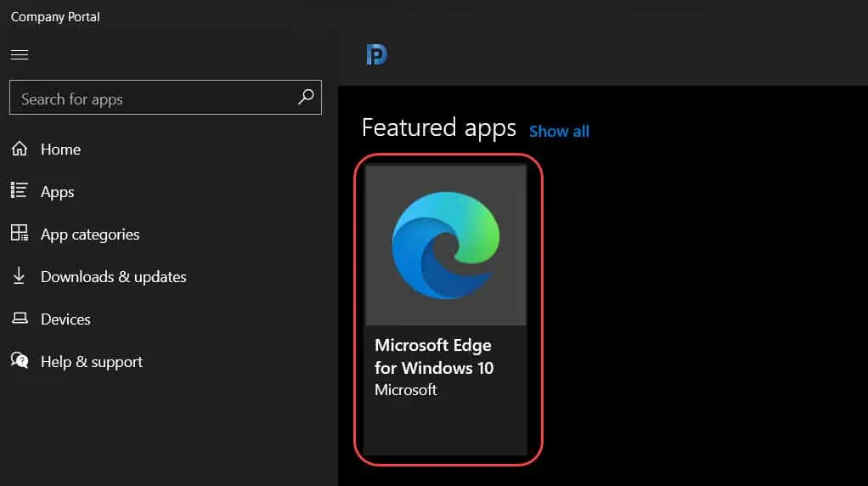868x486 pixels.
Task: Click the Company Portal window title
Action: point(55,17)
